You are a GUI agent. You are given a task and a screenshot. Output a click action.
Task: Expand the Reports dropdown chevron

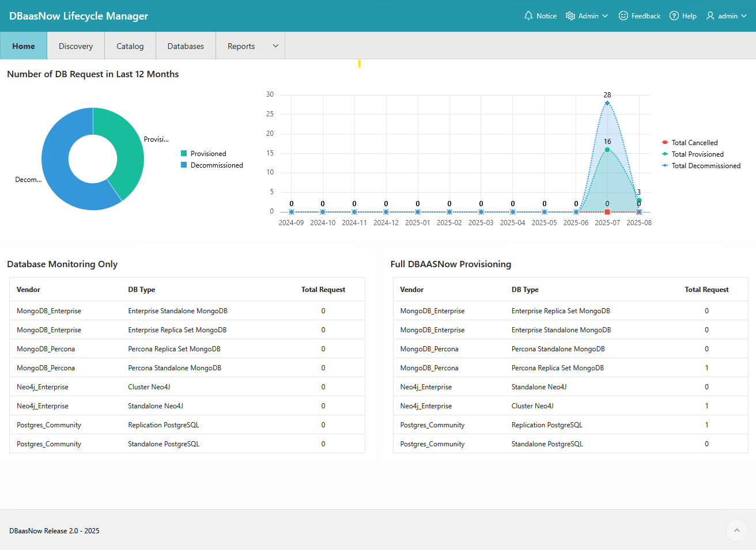point(275,46)
